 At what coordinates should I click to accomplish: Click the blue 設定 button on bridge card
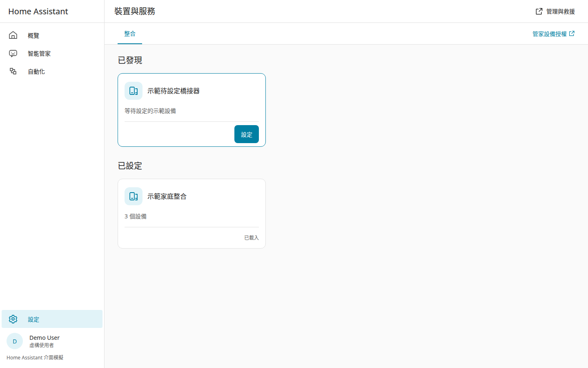(x=247, y=134)
